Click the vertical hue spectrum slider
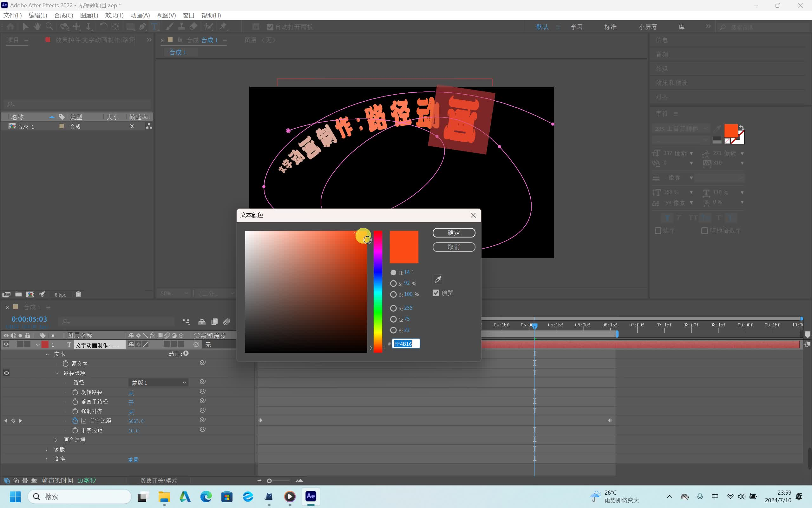 [378, 292]
